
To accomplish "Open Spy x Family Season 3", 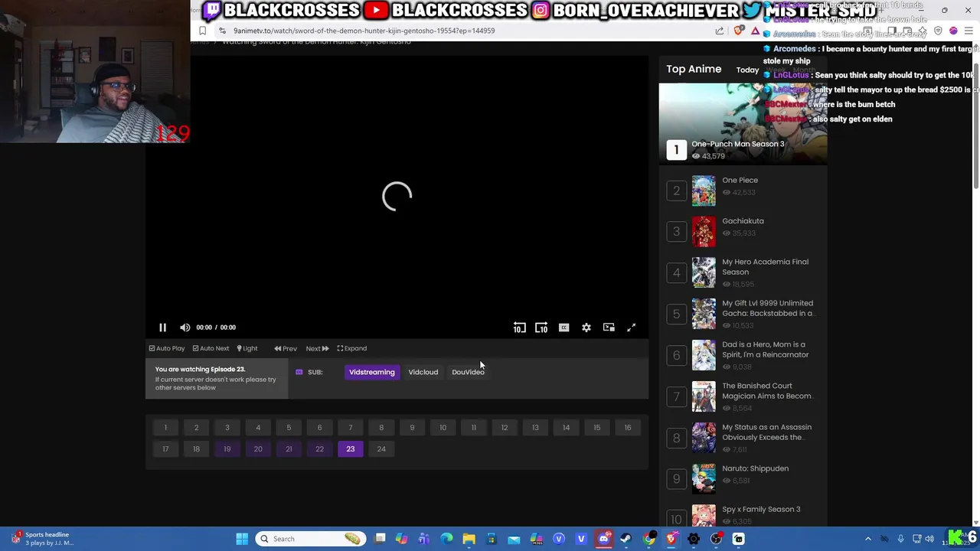I will 761,510.
